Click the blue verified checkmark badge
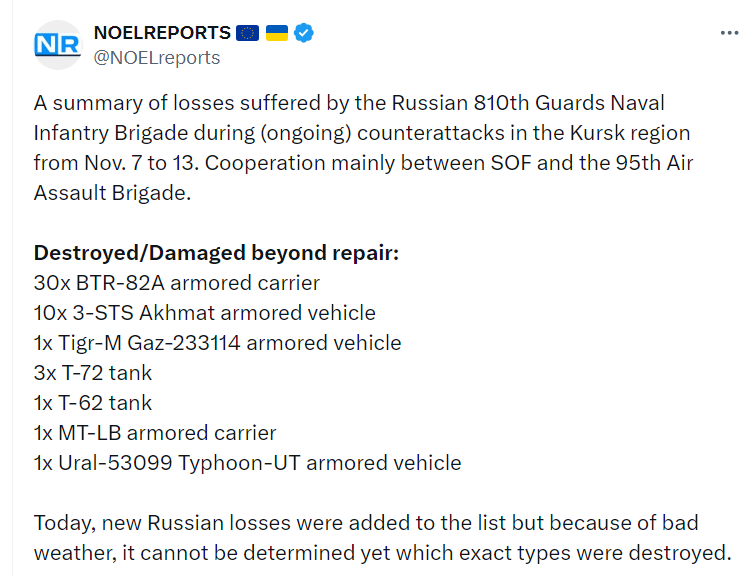The height and width of the screenshot is (576, 751). pyautogui.click(x=304, y=33)
